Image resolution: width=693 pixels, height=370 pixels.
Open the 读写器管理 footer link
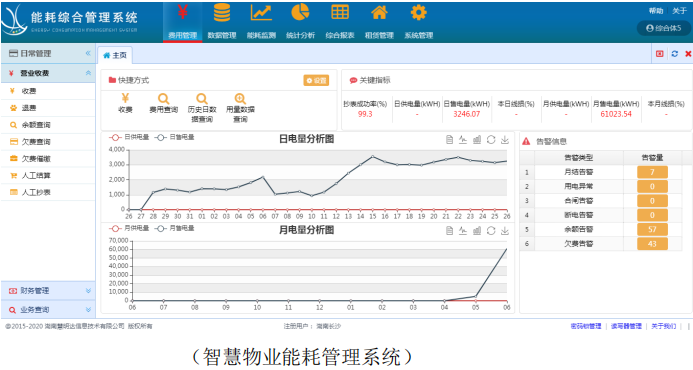[x=626, y=326]
